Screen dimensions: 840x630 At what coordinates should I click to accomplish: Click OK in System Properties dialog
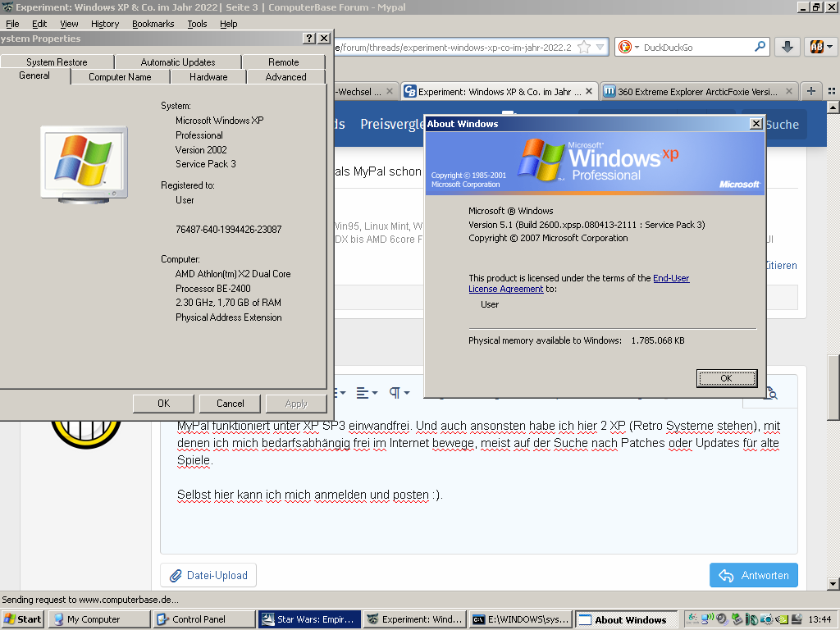tap(163, 404)
